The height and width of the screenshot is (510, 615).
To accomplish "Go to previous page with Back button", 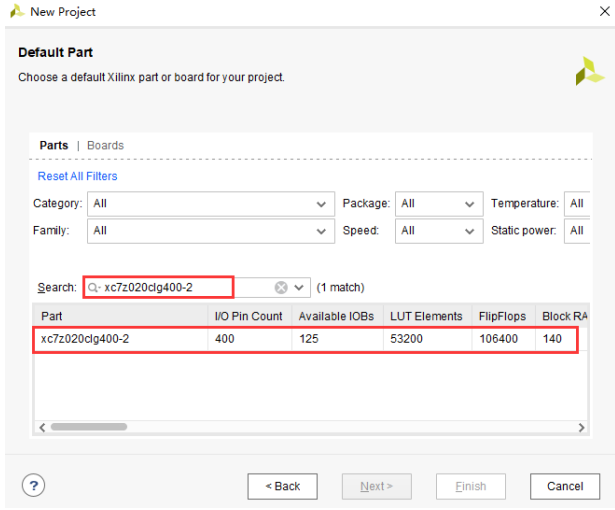I will (282, 486).
